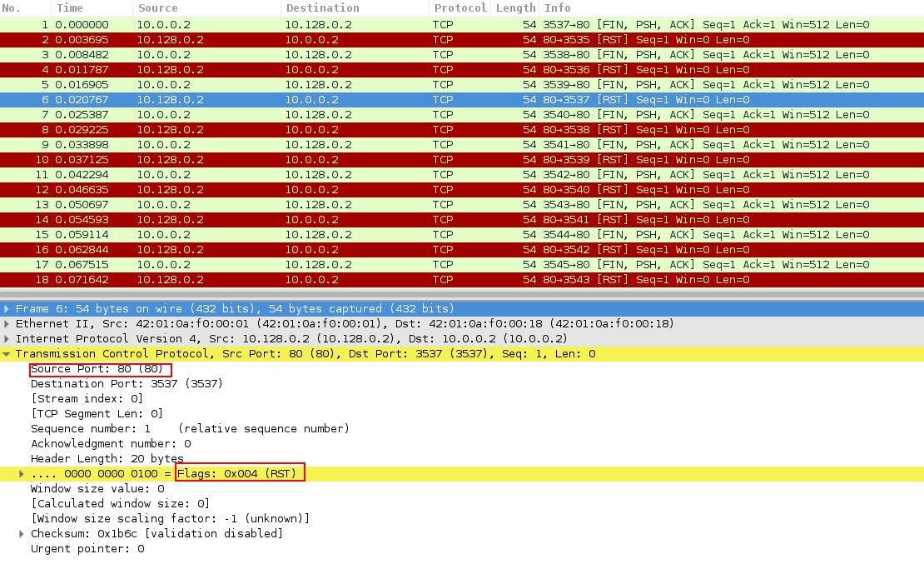This screenshot has width=924, height=574.
Task: Expand the Ethernet II details node
Action: click(x=7, y=324)
